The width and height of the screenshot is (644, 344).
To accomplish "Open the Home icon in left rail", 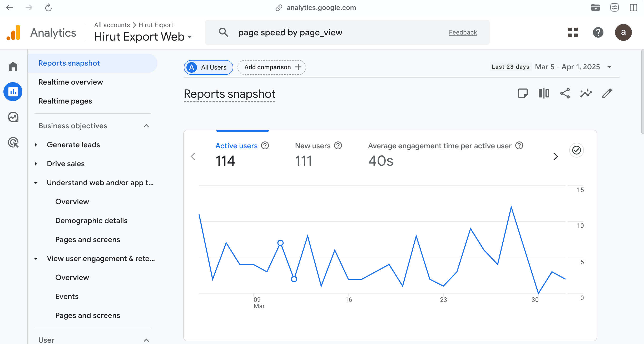I will 13,66.
